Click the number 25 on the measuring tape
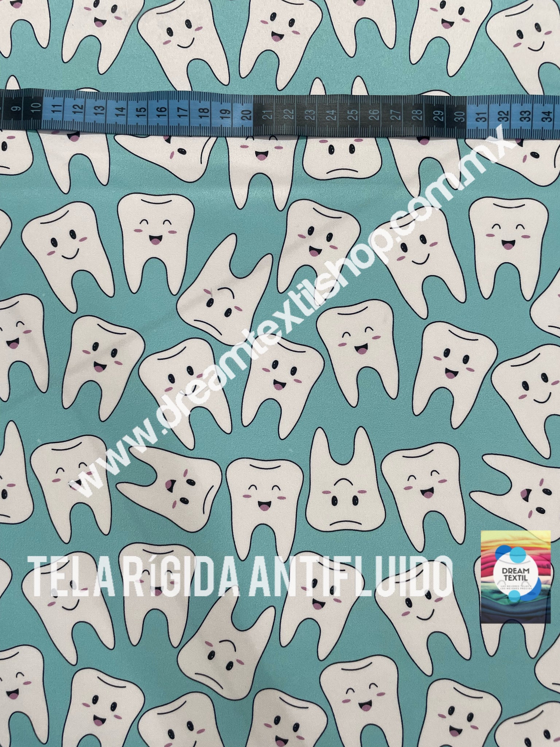 (353, 116)
